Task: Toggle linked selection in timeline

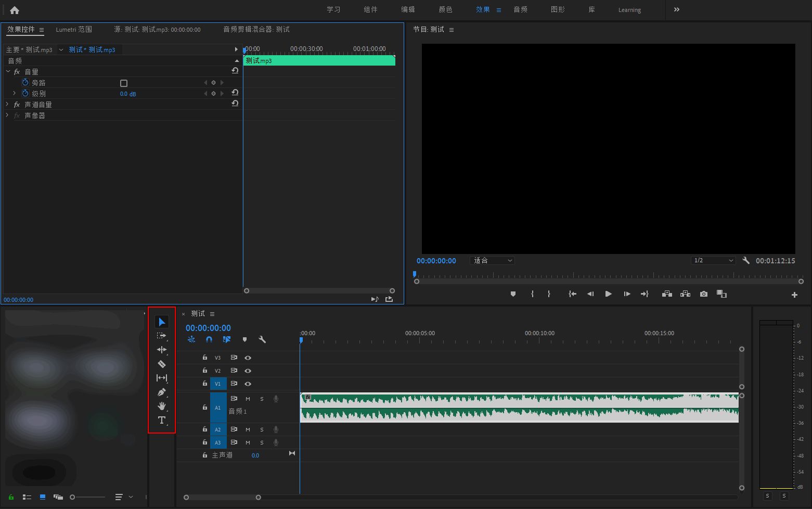Action: click(227, 339)
